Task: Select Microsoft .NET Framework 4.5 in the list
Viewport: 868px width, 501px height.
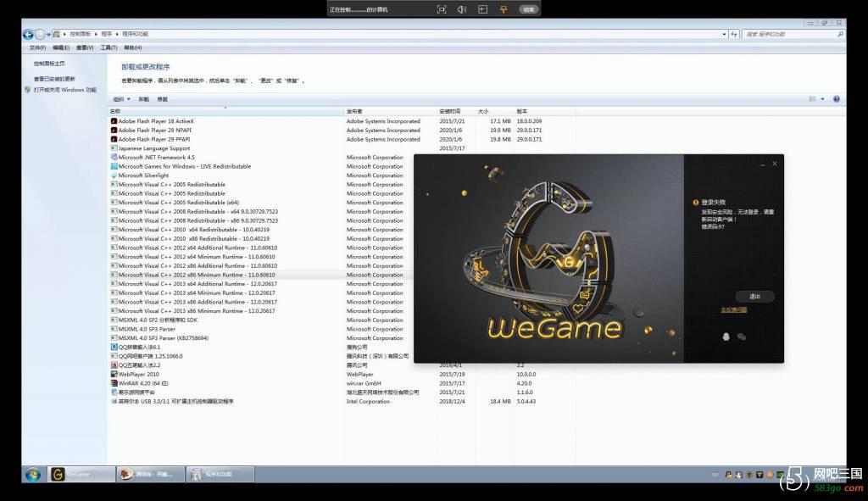Action: [x=156, y=157]
